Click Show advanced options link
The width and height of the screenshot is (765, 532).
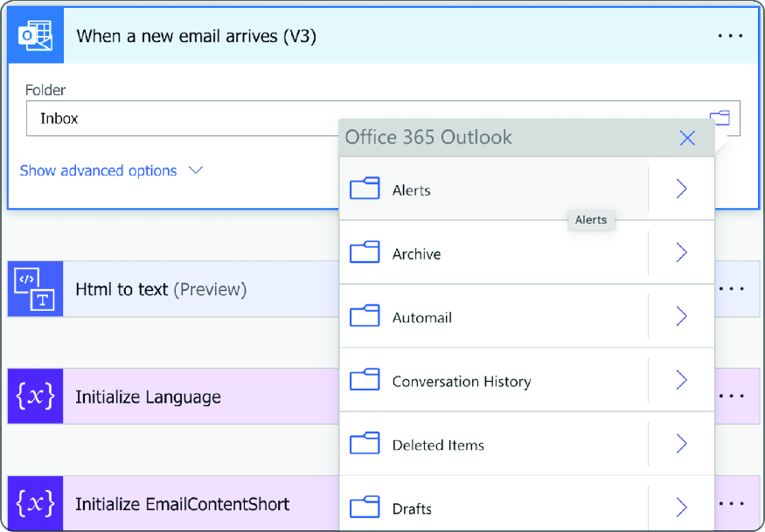pos(111,170)
